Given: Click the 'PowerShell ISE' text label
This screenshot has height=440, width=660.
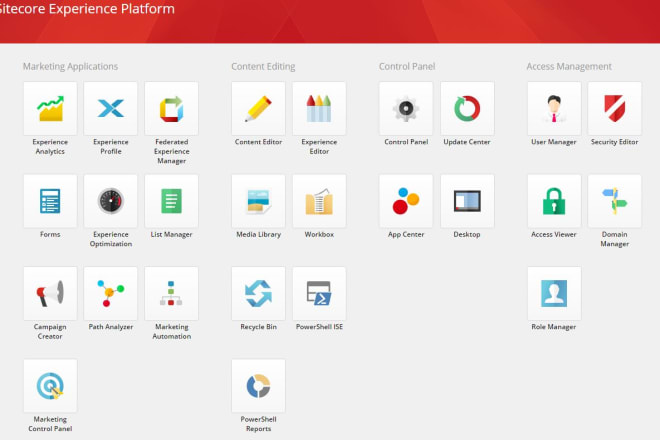Looking at the screenshot, I should click(x=319, y=327).
